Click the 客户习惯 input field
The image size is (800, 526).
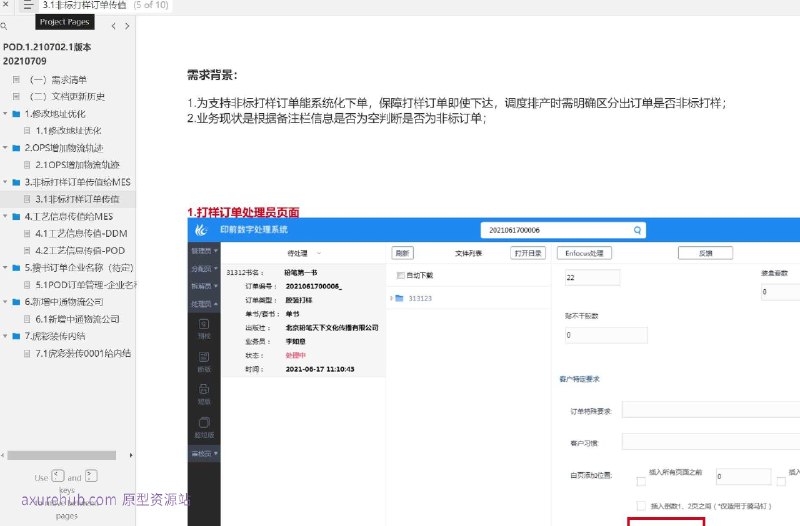click(x=711, y=442)
